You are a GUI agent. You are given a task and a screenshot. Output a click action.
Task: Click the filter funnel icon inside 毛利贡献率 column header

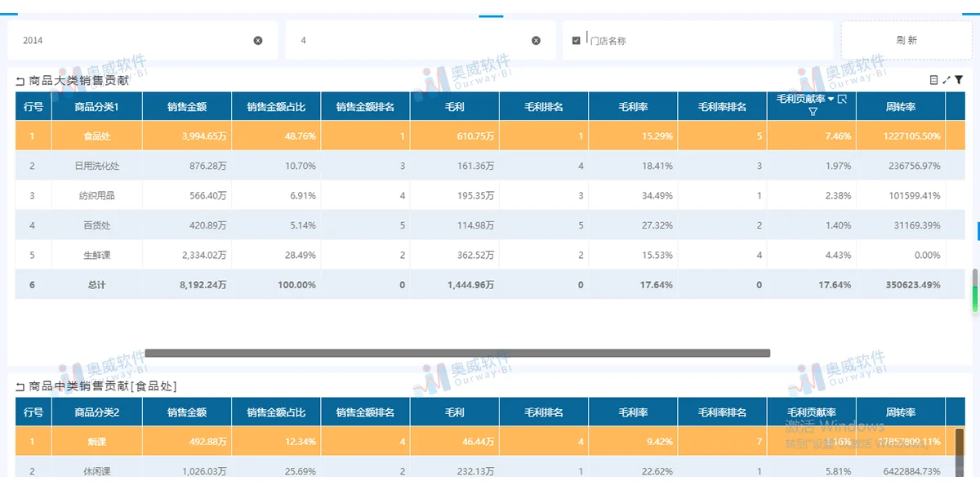pyautogui.click(x=813, y=111)
